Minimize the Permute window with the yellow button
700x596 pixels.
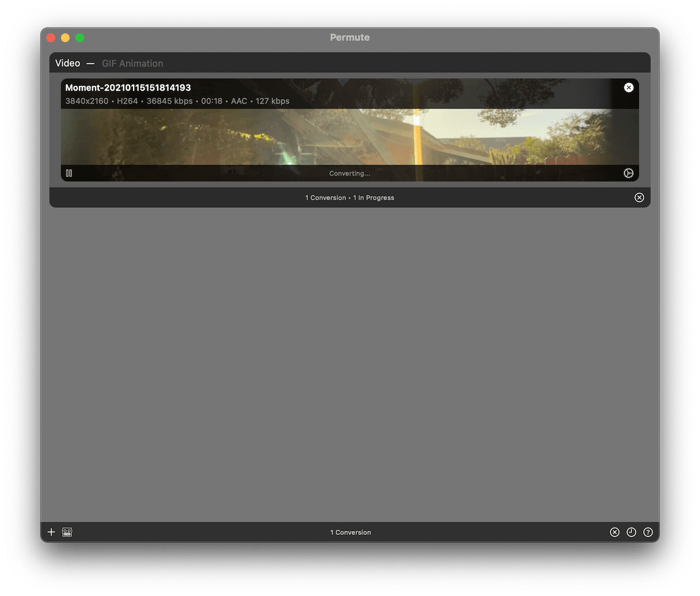pos(65,37)
